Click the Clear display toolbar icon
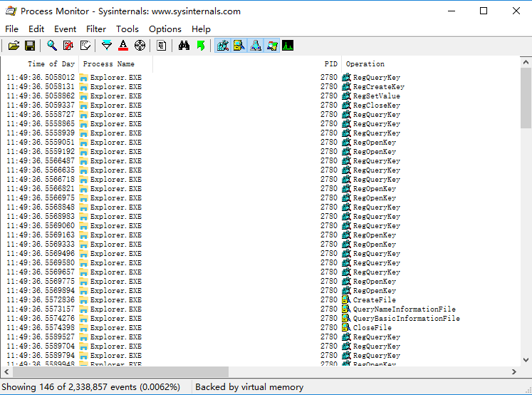This screenshot has width=532, height=395. coord(85,46)
